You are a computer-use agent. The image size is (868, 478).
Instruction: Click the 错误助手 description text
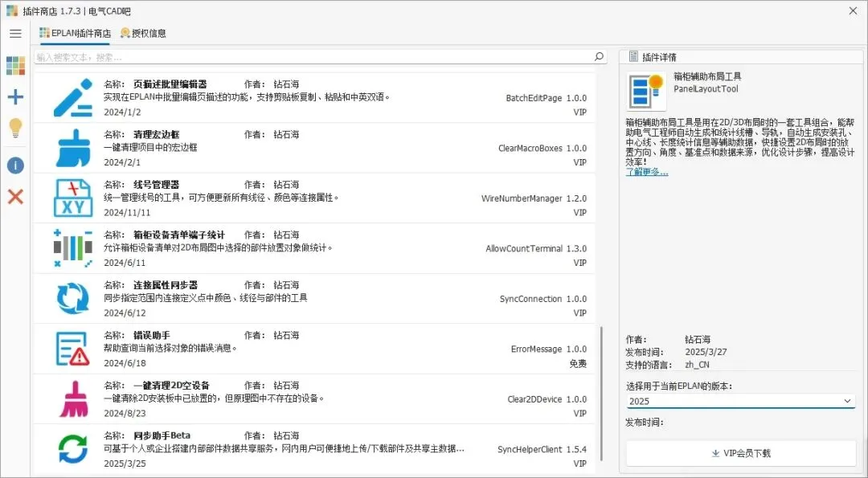171,348
